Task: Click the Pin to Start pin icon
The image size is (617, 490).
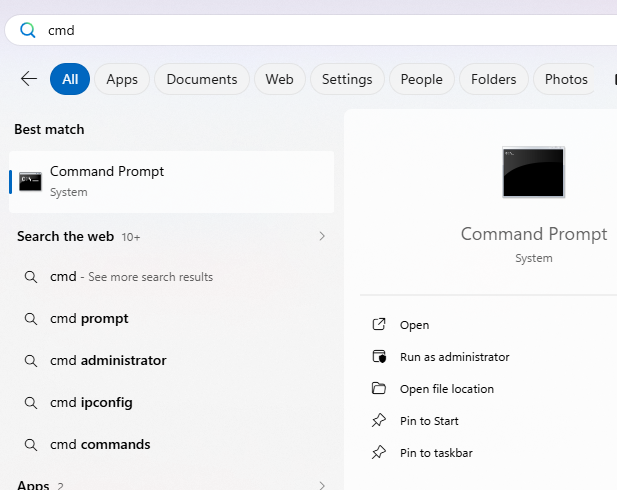Action: [x=379, y=421]
